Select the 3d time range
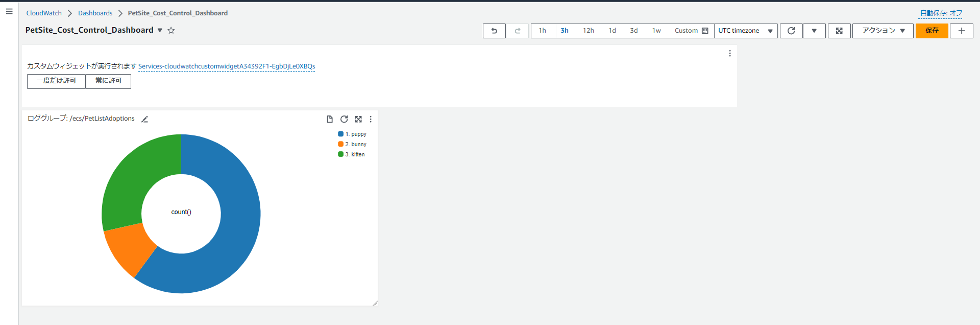This screenshot has height=325, width=980. 634,31
